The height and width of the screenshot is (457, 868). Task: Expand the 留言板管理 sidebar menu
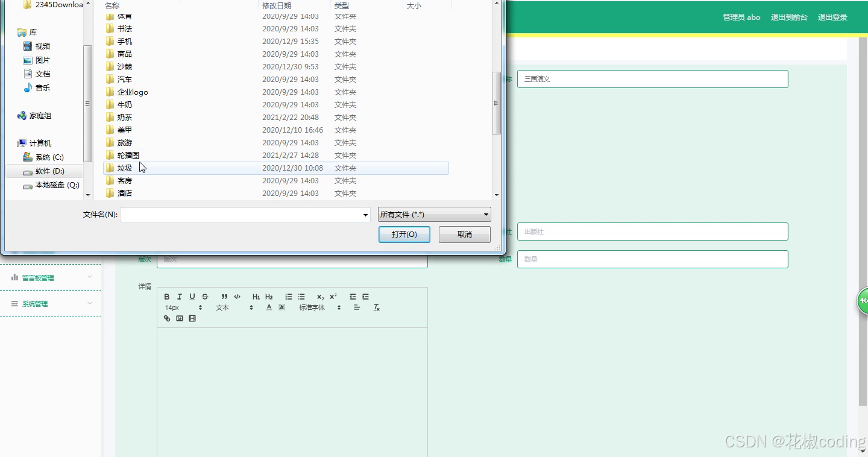(51, 278)
